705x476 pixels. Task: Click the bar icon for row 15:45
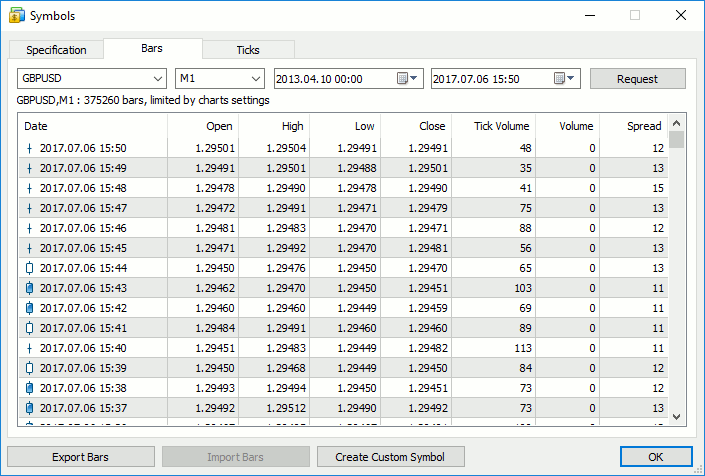(x=29, y=248)
